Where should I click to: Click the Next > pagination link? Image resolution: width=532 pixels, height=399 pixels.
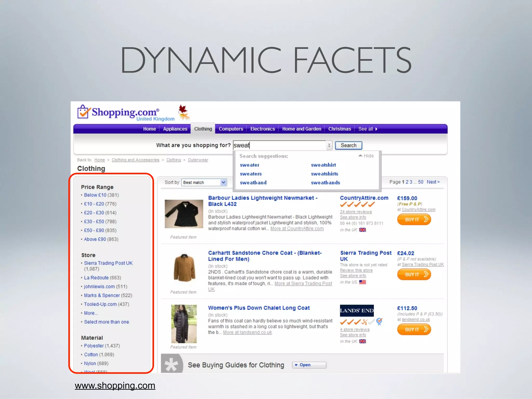(x=433, y=182)
